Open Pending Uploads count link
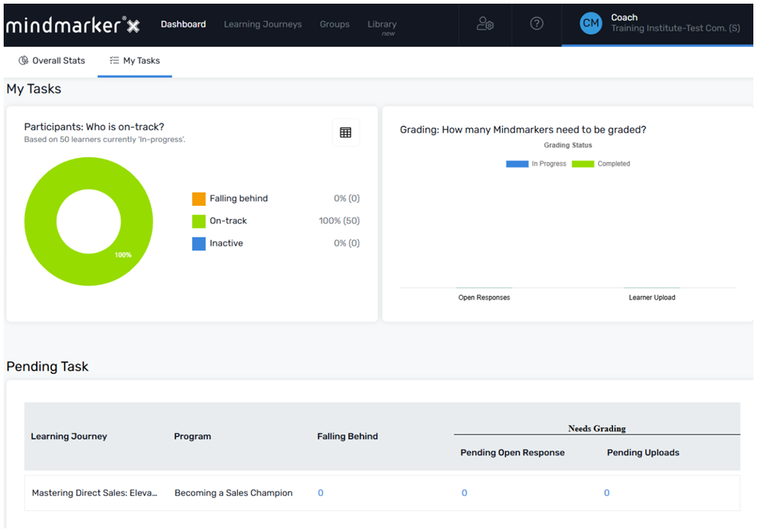The width and height of the screenshot is (757, 532). (x=607, y=493)
